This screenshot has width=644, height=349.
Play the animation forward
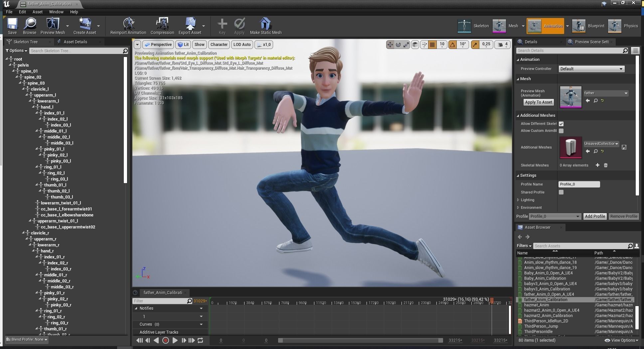pos(175,340)
